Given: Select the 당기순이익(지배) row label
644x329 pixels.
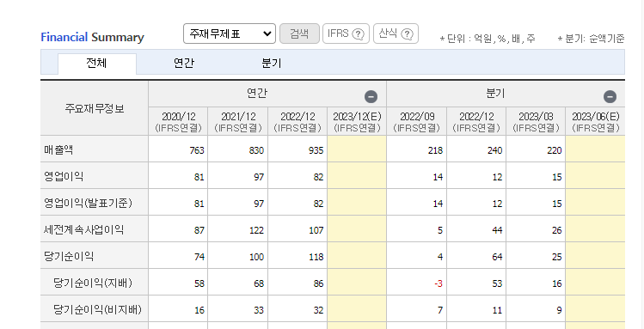Looking at the screenshot, I should tap(93, 283).
